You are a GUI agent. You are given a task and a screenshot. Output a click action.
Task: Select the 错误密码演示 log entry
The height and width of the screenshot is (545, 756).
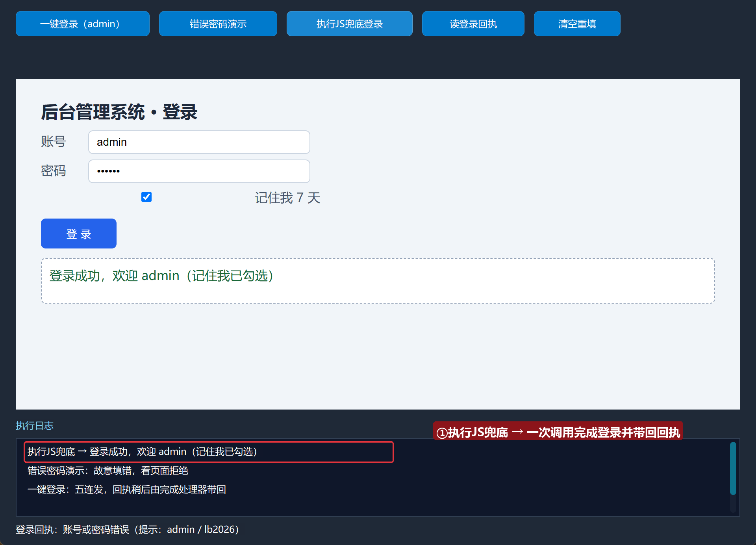tap(108, 471)
